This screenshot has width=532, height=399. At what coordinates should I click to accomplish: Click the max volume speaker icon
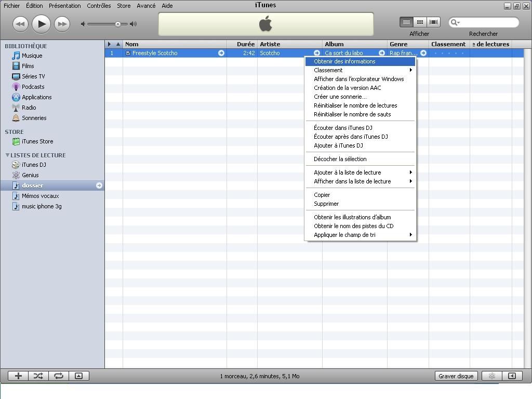pyautogui.click(x=134, y=24)
